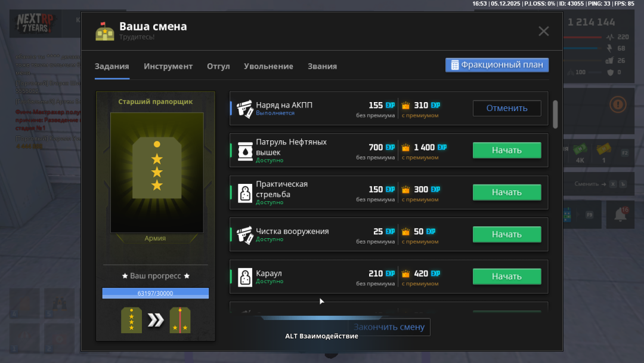Open the Увольнение tab
This screenshot has height=363, width=644.
pyautogui.click(x=268, y=67)
